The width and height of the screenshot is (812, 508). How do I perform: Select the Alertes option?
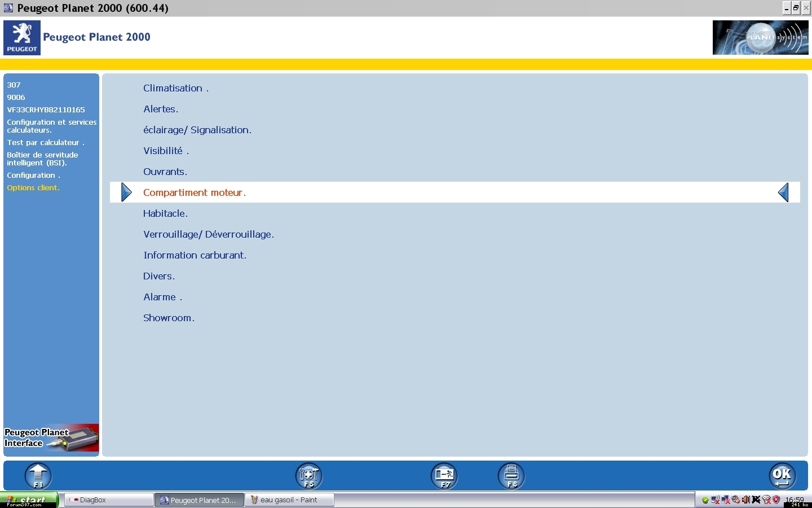coord(160,109)
